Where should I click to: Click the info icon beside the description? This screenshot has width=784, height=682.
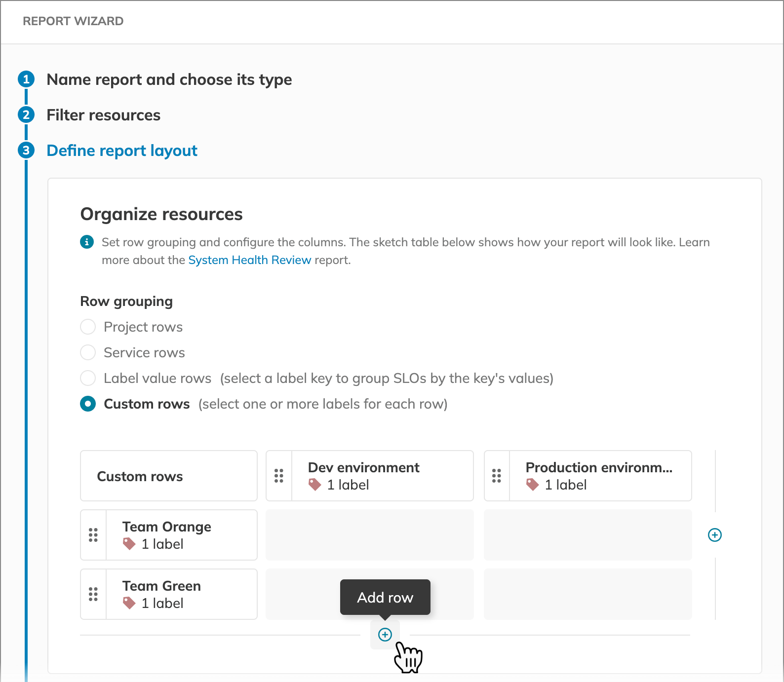pyautogui.click(x=87, y=242)
